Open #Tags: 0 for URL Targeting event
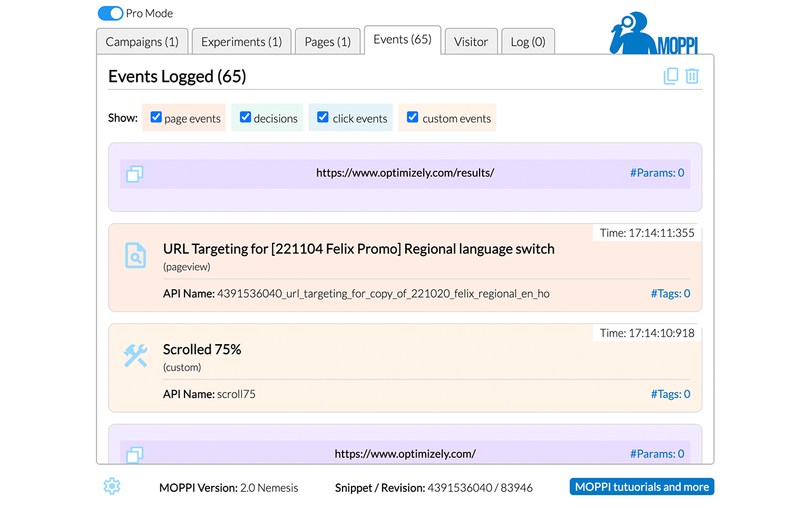Screen dimensions: 812x508 pyautogui.click(x=671, y=293)
